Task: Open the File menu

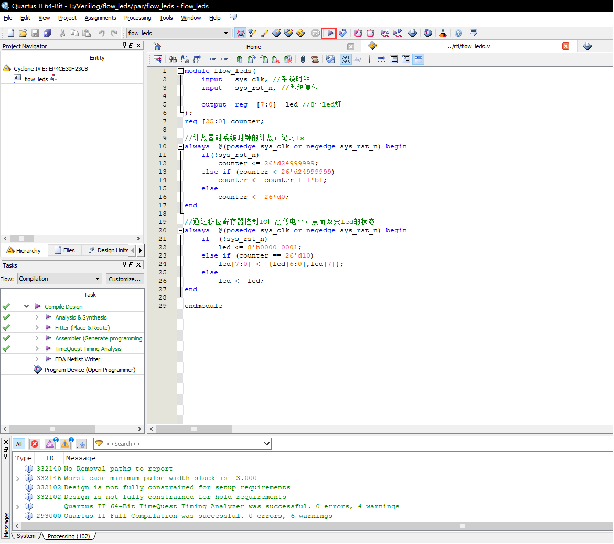Action: click(x=8, y=18)
